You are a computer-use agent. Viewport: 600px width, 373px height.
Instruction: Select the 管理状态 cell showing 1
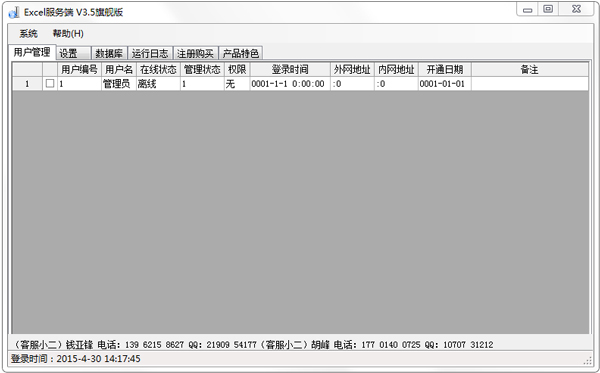tap(202, 84)
